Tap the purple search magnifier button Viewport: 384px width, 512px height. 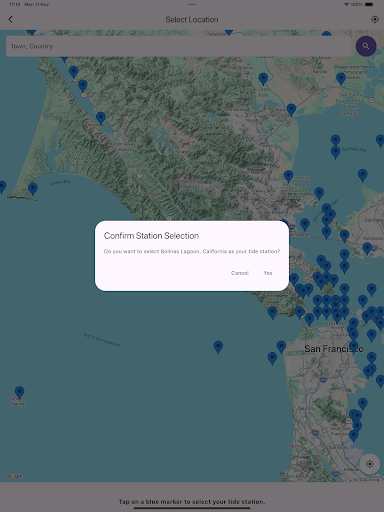tap(366, 46)
